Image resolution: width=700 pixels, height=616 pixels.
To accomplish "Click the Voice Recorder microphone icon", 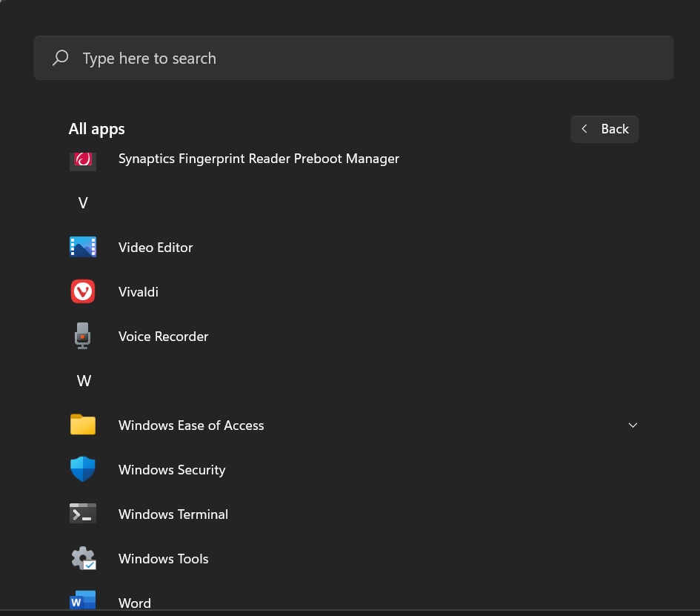I will 82,336.
